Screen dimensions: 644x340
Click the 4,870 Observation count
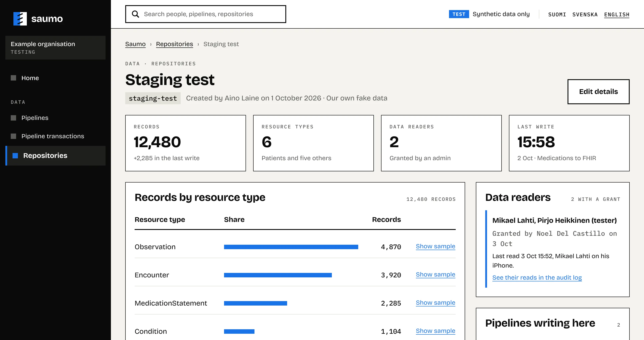coord(391,247)
